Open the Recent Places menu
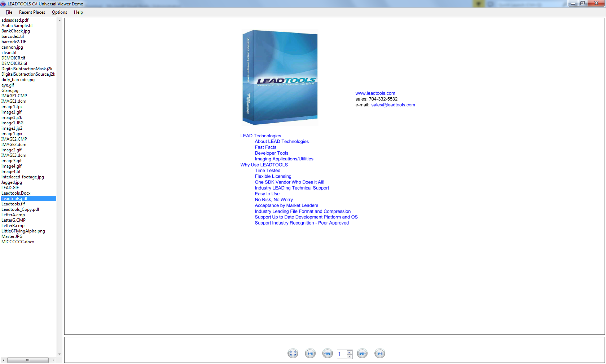The height and width of the screenshot is (364, 606). [32, 12]
